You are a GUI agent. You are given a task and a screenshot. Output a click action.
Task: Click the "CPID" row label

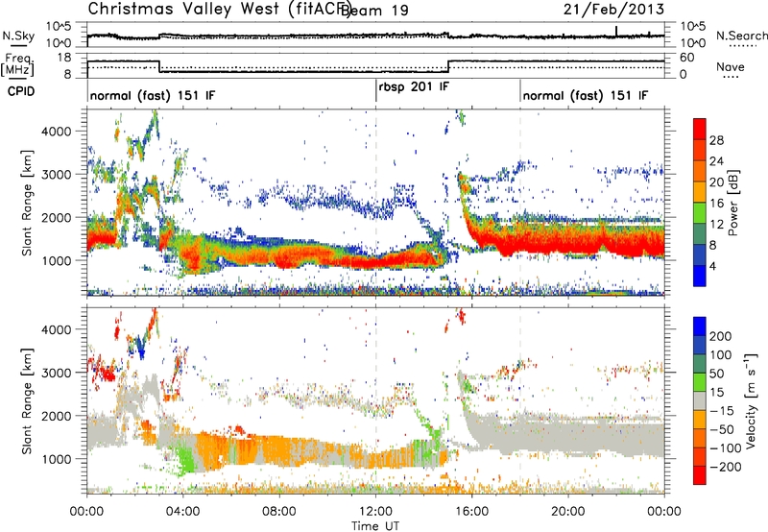pos(21,91)
